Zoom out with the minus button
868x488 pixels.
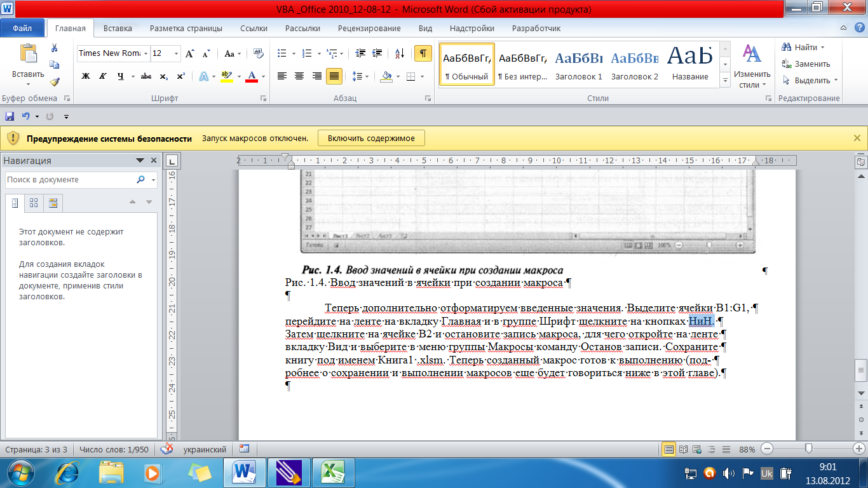coord(766,449)
